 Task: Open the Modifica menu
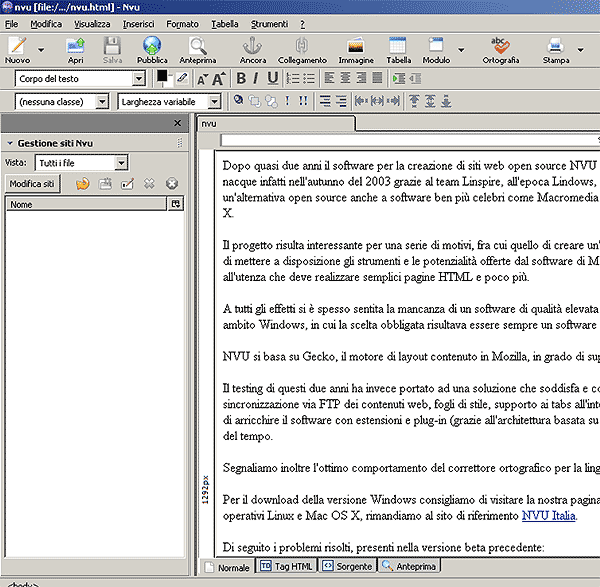[46, 24]
